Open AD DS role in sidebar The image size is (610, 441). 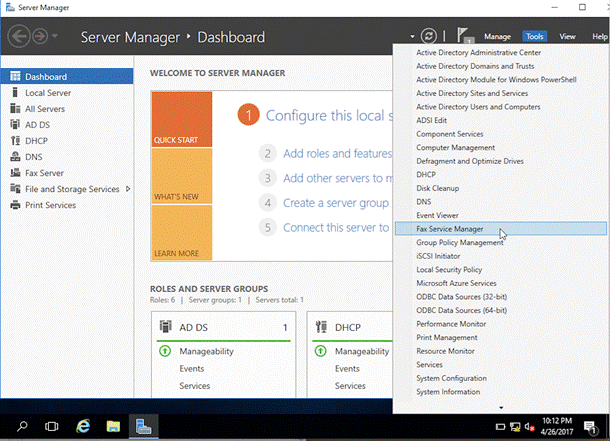tap(38, 124)
